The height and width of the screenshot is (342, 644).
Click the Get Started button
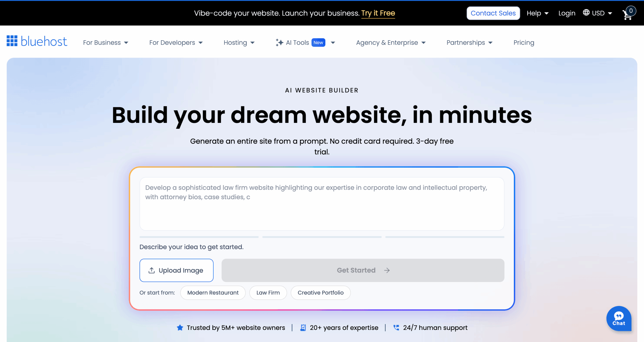[x=363, y=270]
